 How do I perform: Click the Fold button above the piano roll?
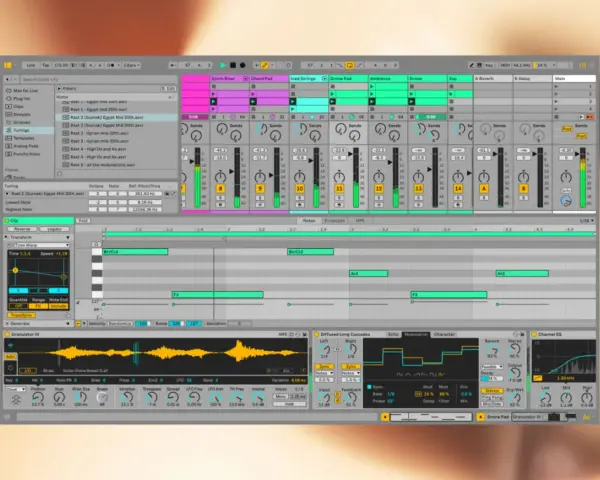pyautogui.click(x=83, y=221)
